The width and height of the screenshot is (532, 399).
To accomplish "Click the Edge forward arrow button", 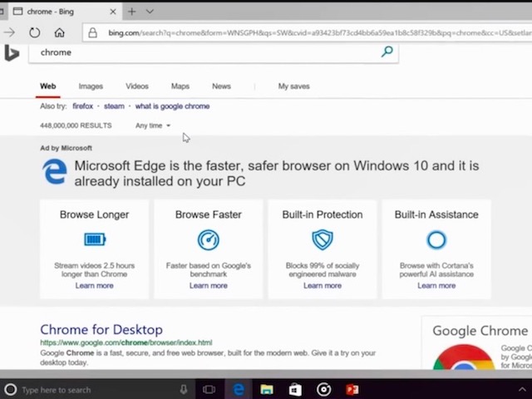I will coord(9,32).
